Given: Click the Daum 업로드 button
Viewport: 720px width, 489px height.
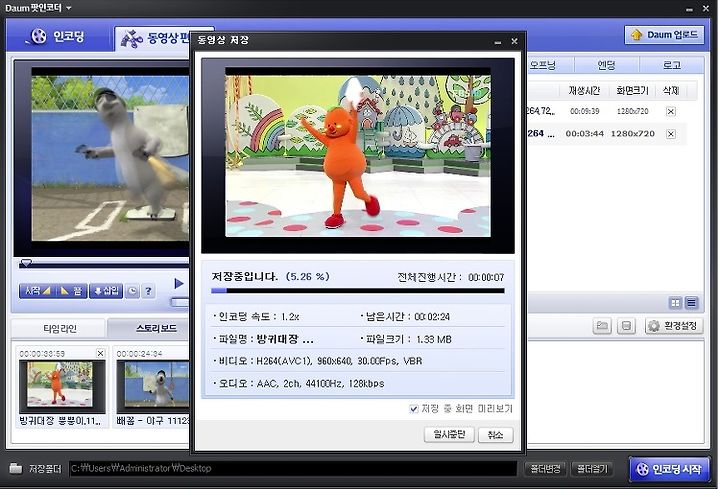Looking at the screenshot, I should 664,35.
